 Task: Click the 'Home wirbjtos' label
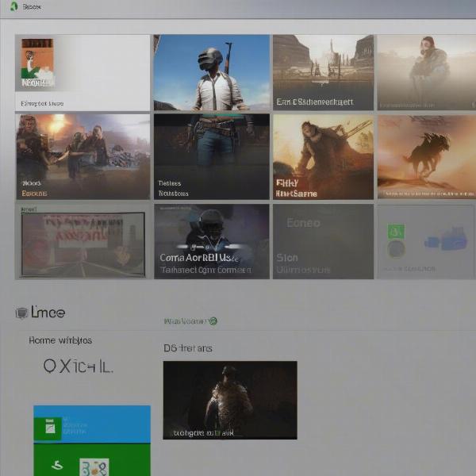60,340
